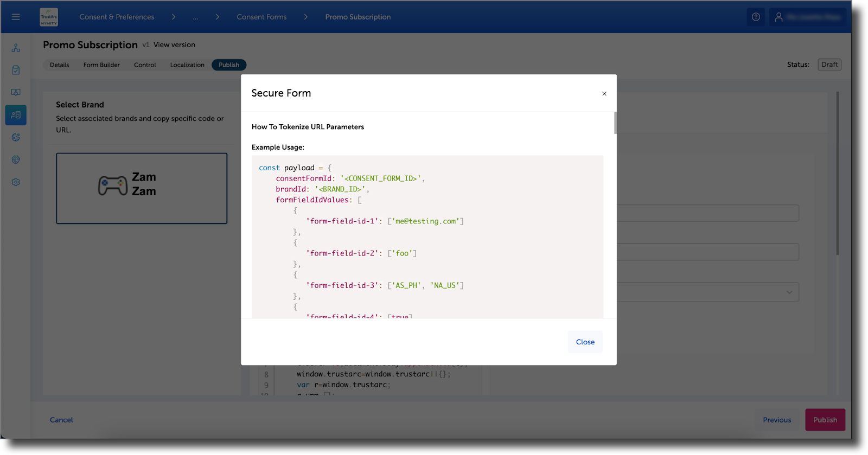Switch to the Details tab
This screenshot has width=868, height=455.
coord(60,65)
